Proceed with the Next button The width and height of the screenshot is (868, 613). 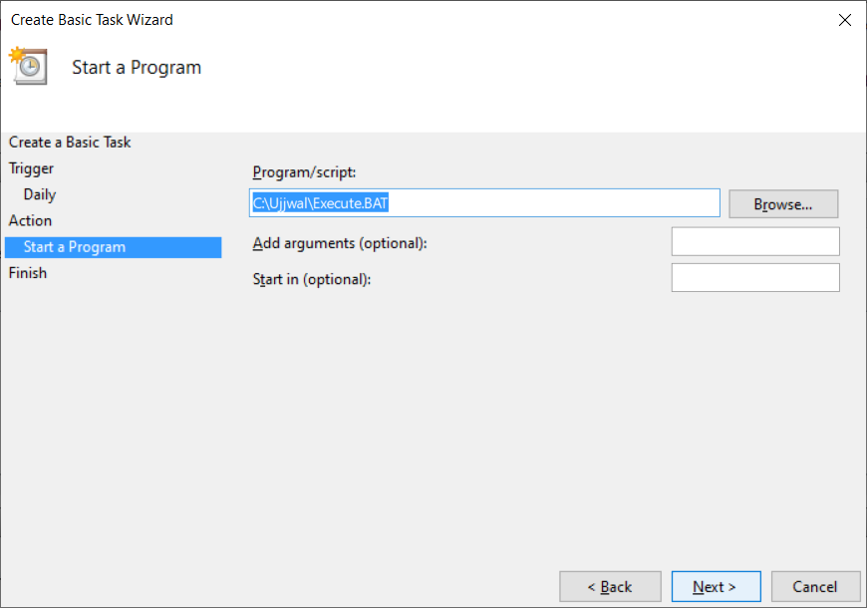click(x=716, y=587)
